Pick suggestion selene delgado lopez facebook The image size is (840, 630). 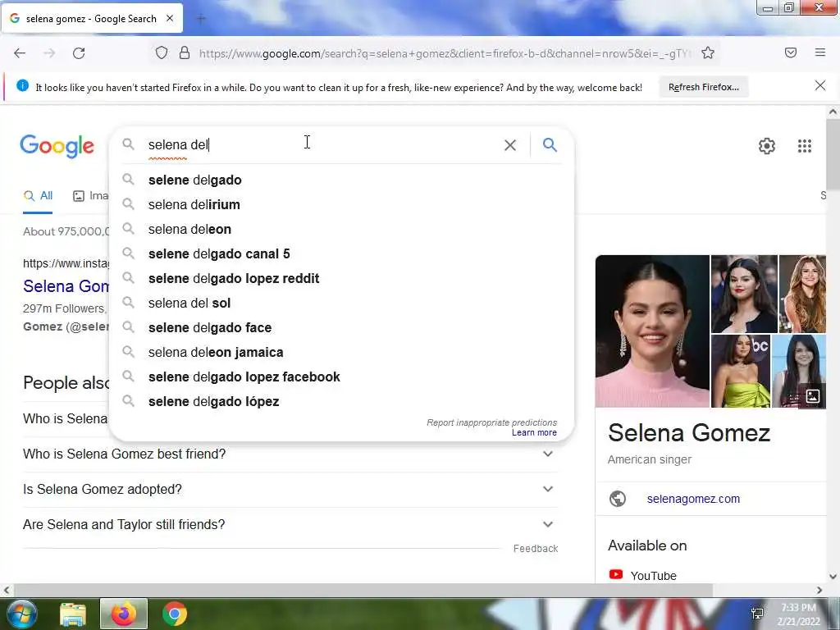pyautogui.click(x=341, y=377)
